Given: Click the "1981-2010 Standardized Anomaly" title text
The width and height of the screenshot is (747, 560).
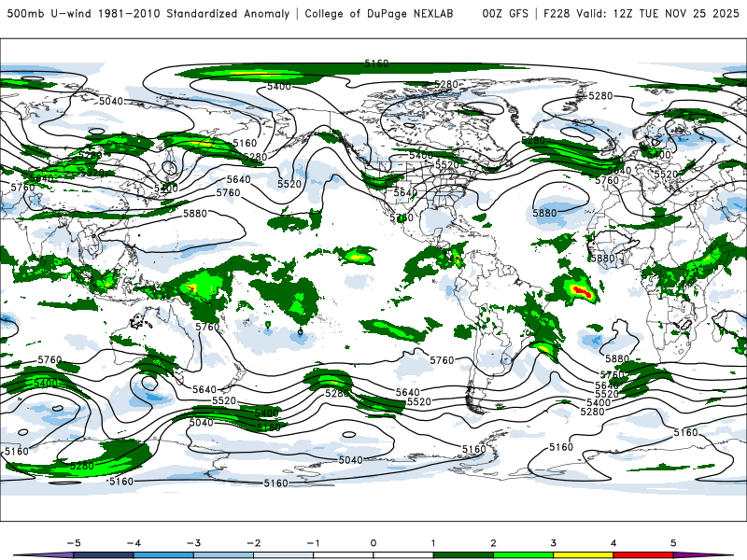Looking at the screenshot, I should point(194,13).
